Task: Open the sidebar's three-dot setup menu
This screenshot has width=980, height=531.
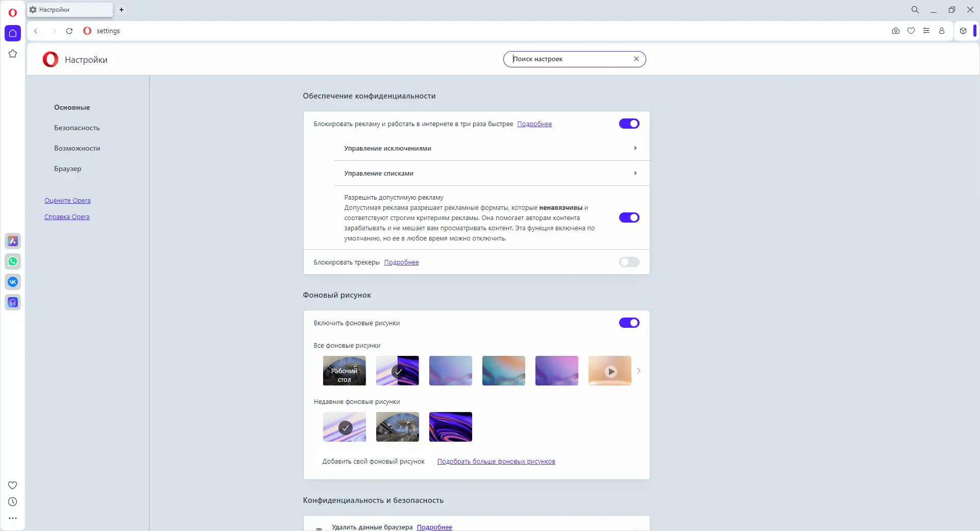Action: 13,518
